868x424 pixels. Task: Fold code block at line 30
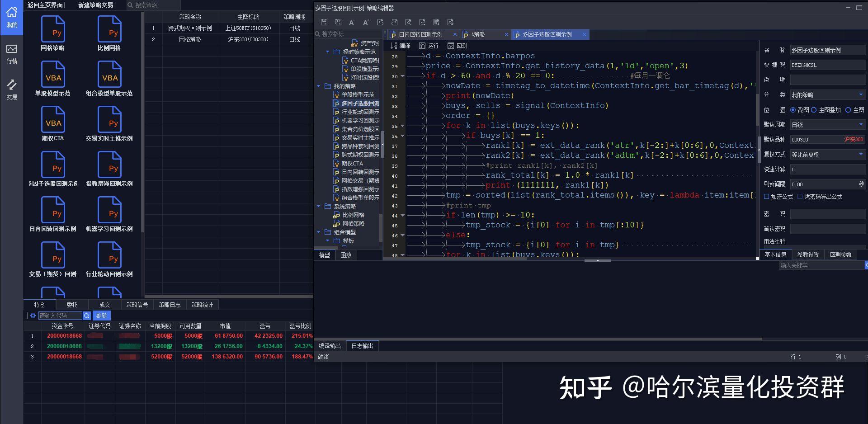tap(402, 76)
